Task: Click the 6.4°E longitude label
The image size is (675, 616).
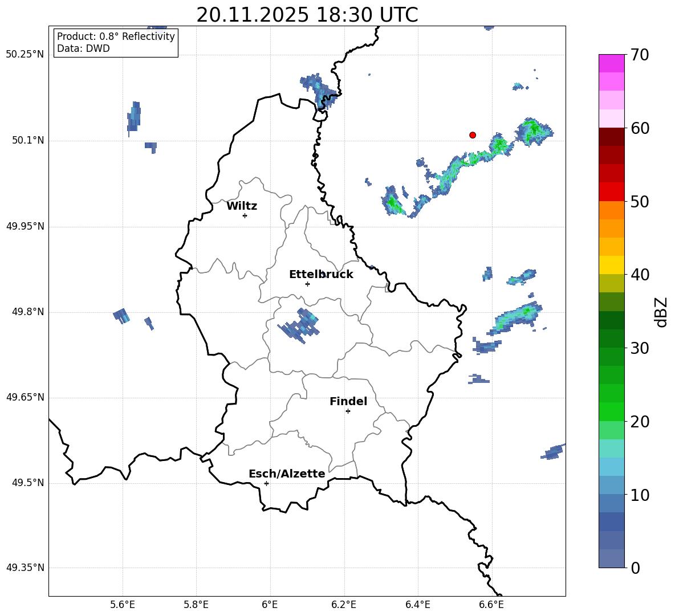Action: pyautogui.click(x=417, y=605)
